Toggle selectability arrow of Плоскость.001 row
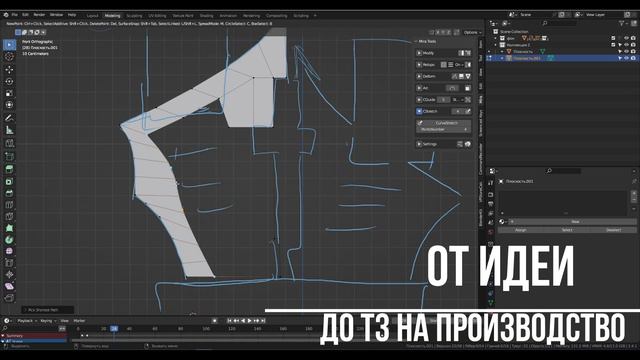Screen dimensions: 640x360 [620, 58]
